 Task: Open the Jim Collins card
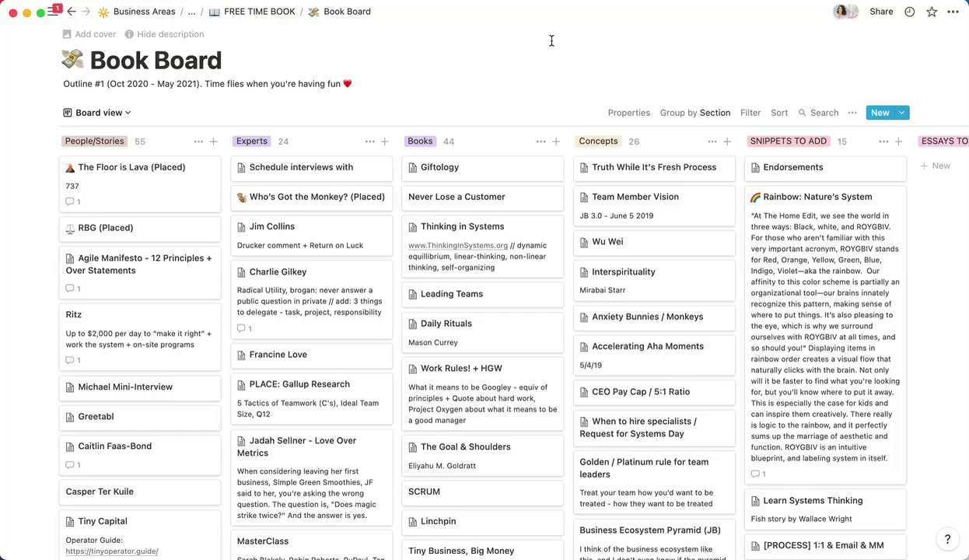311,235
